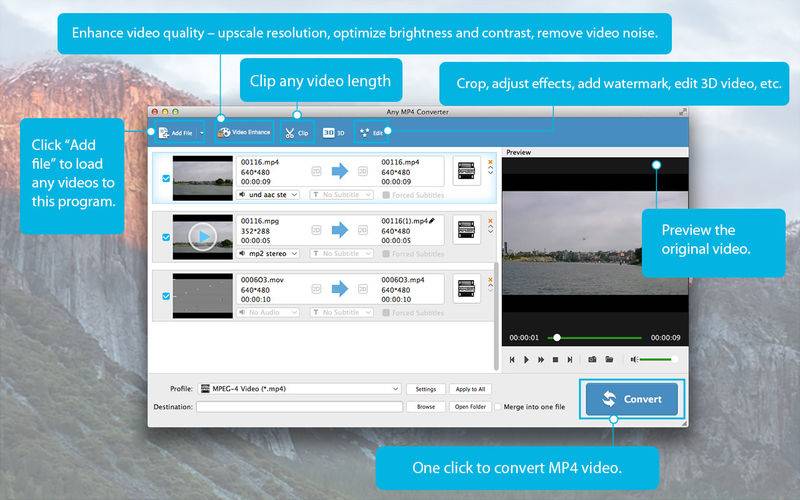This screenshot has width=800, height=500.
Task: Click the preview volume slider
Action: click(x=659, y=359)
